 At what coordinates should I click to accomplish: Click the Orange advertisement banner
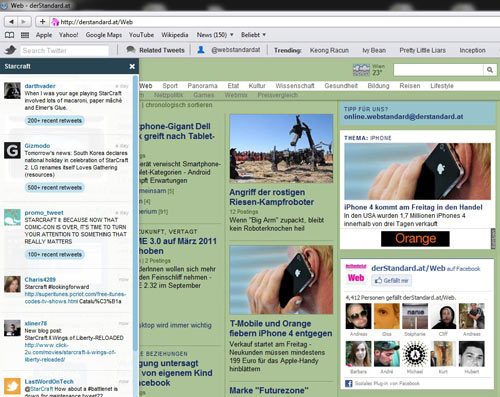(x=415, y=239)
